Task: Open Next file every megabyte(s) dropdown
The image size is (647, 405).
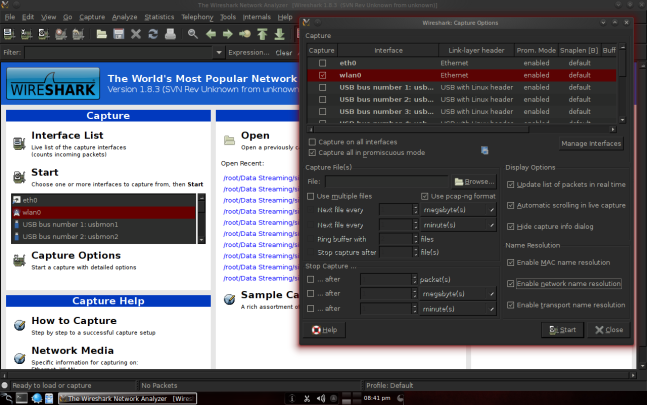Action: (x=458, y=210)
